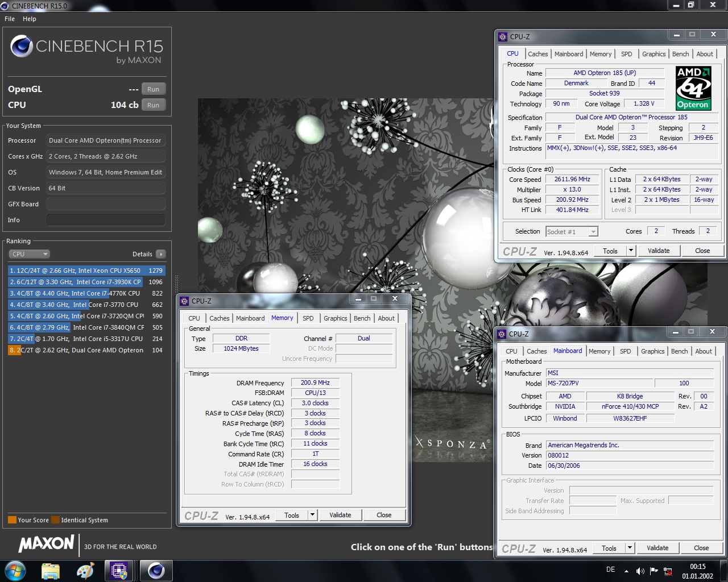Viewport: 728px width, 582px height.
Task: Open the Windows Start menu orb
Action: click(x=15, y=570)
